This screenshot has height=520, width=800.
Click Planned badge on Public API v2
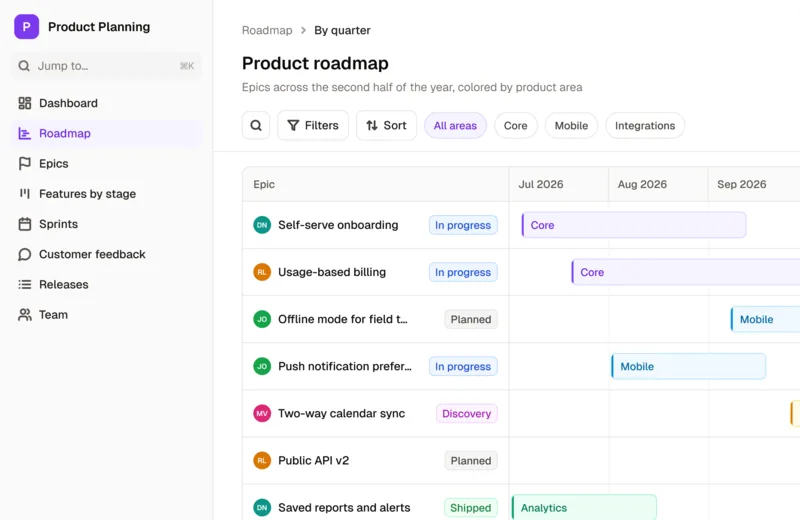click(x=470, y=460)
